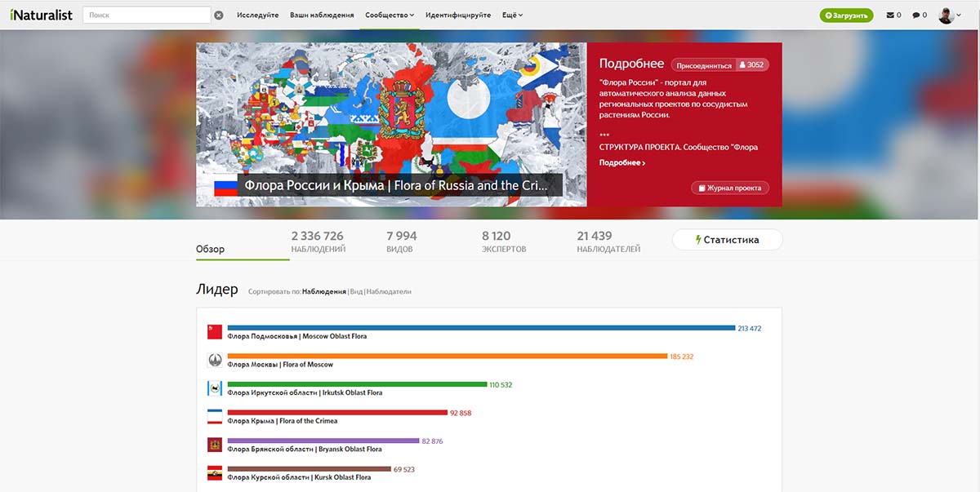The width and height of the screenshot is (980, 492).
Task: Click the green Irkutsk Oblast bar
Action: [358, 384]
